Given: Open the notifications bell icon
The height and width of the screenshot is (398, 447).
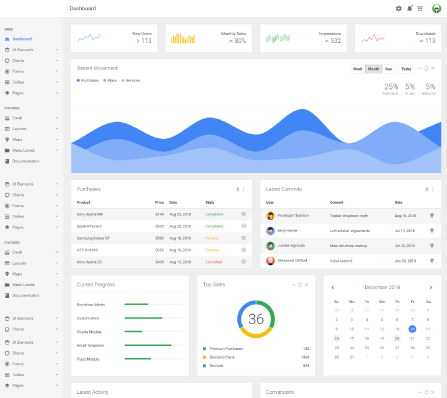Looking at the screenshot, I should point(409,8).
